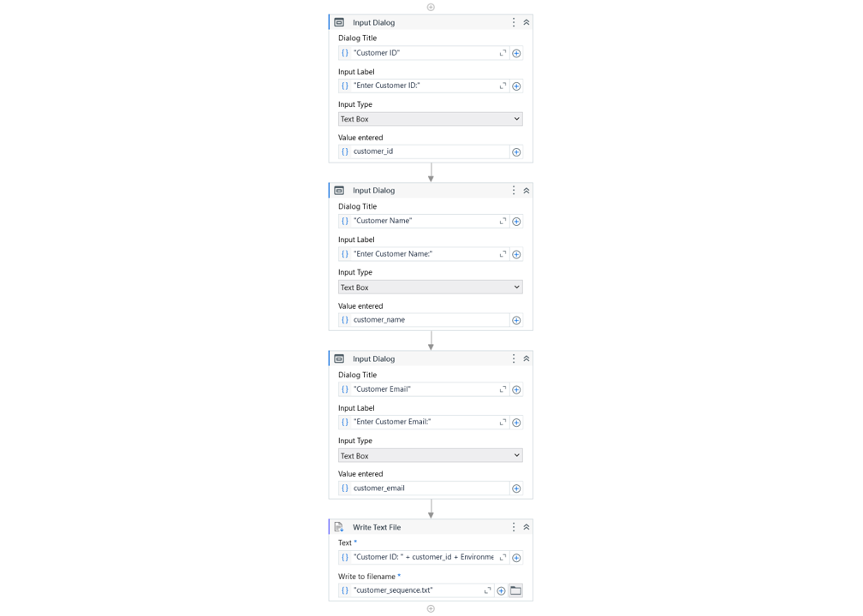The height and width of the screenshot is (616, 863).
Task: Expand editor for "Enter Customer ID:" label
Action: (503, 86)
